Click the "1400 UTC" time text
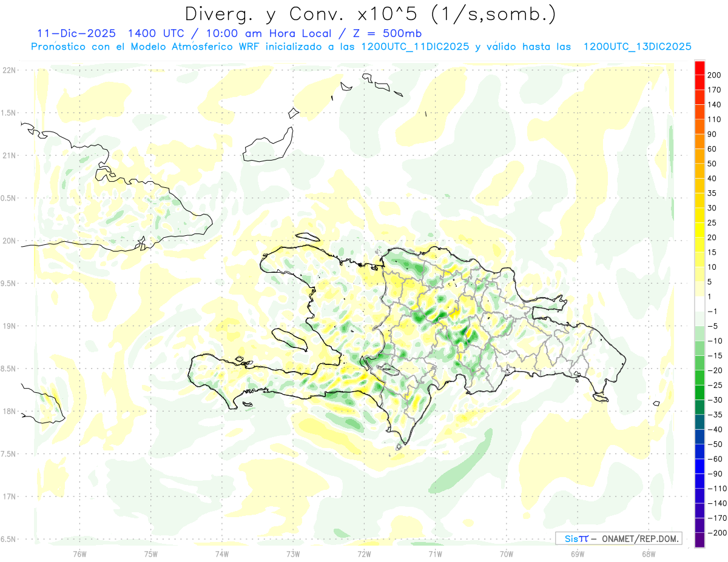The width and height of the screenshot is (728, 562). point(157,33)
